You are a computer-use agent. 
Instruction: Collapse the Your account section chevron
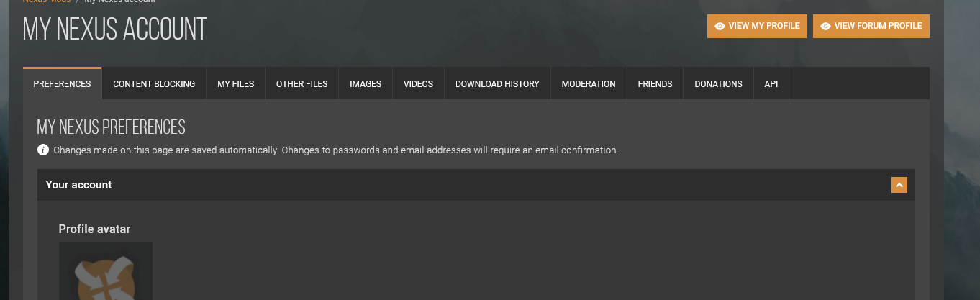899,185
